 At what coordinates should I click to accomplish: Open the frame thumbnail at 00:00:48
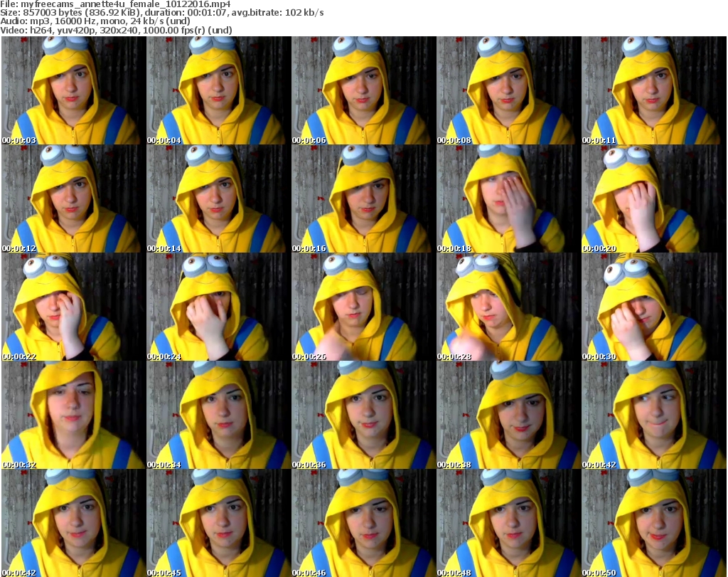pyautogui.click(x=508, y=523)
